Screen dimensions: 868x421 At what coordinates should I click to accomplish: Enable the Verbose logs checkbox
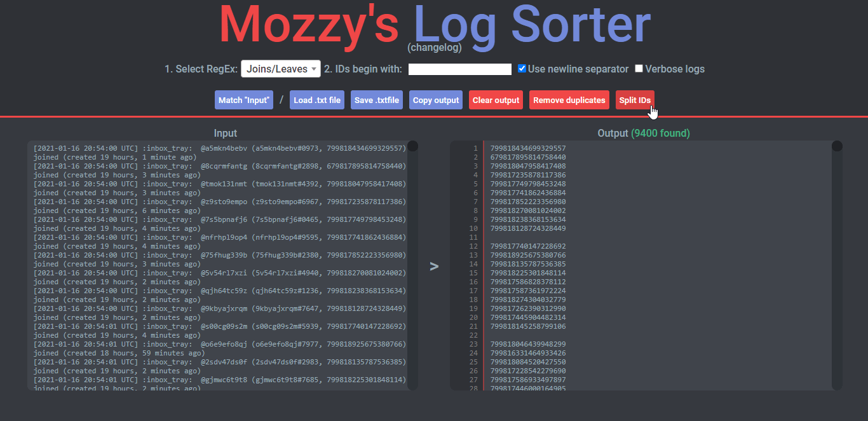[x=639, y=69]
